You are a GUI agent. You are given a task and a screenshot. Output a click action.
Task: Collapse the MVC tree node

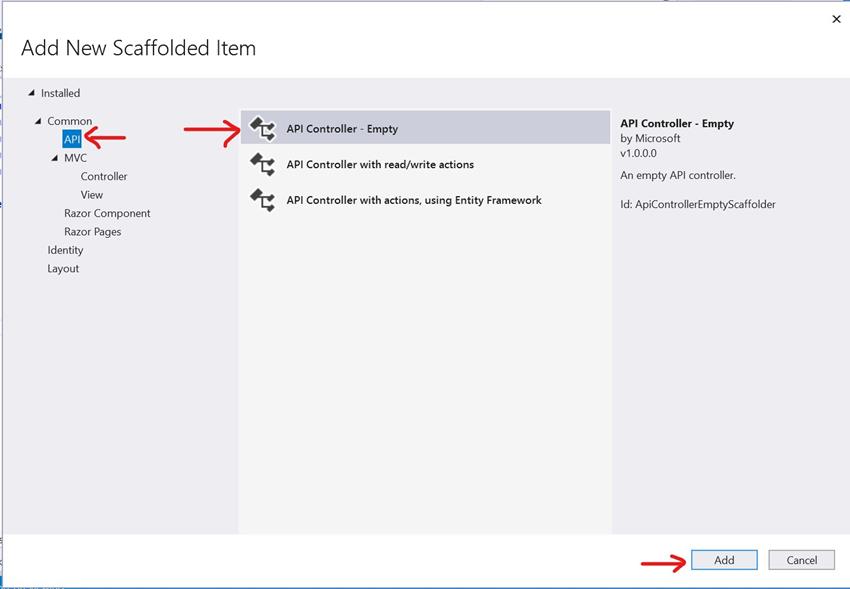click(x=56, y=157)
